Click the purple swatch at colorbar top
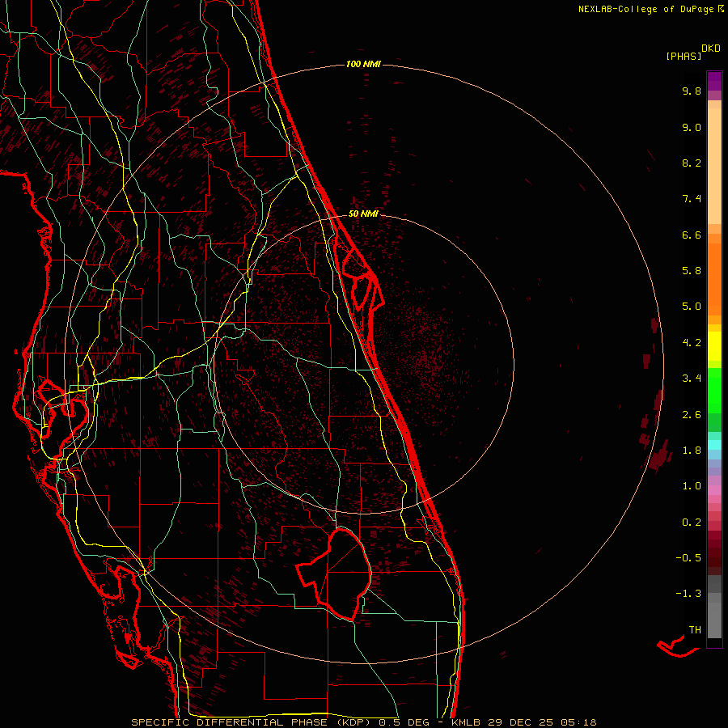The image size is (728, 728). 714,81
